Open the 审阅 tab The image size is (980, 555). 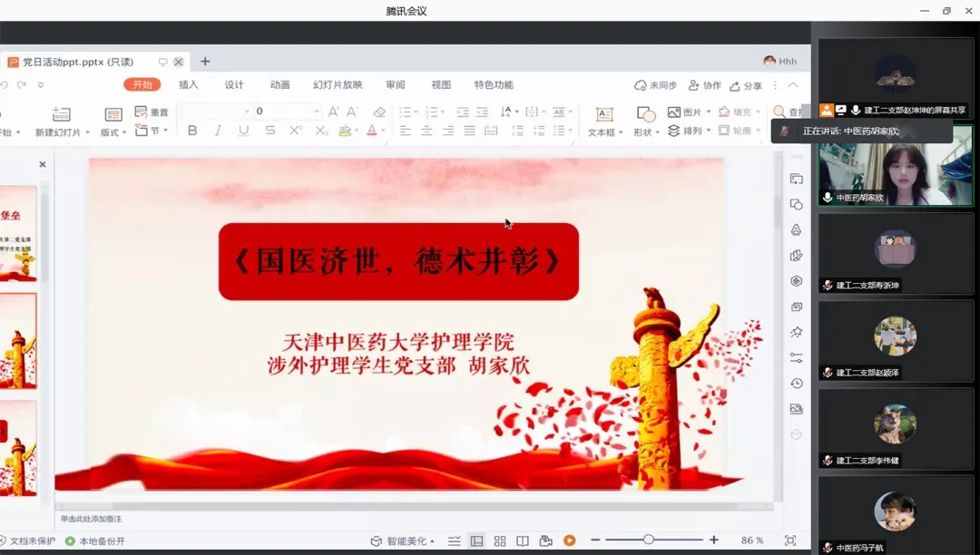tap(395, 84)
